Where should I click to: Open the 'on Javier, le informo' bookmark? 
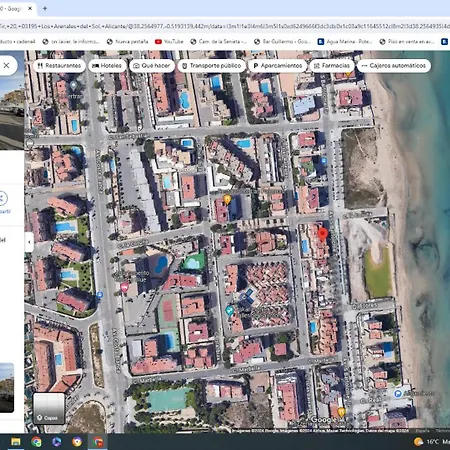pos(71,42)
